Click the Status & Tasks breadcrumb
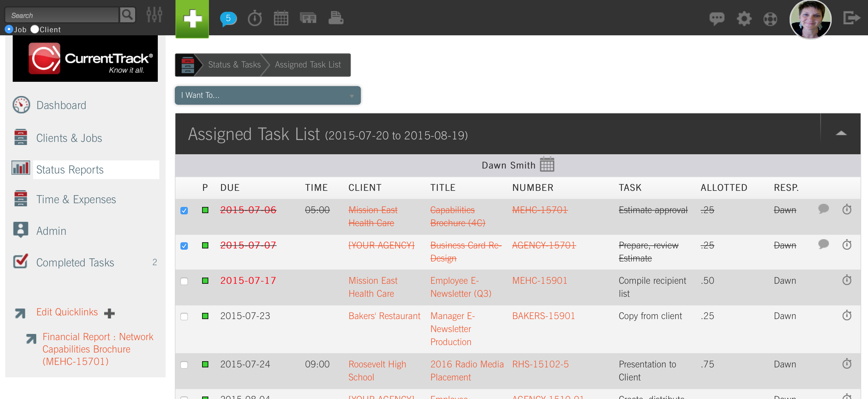The image size is (868, 399). click(x=235, y=65)
